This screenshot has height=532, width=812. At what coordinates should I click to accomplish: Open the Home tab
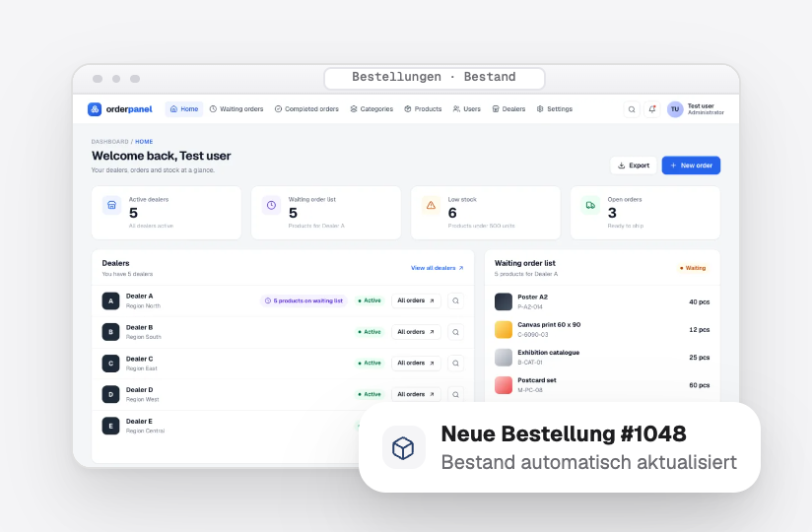184,109
